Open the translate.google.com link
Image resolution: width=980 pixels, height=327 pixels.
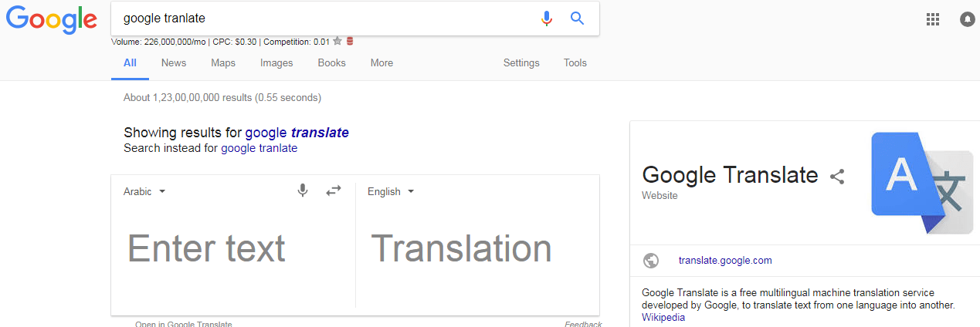click(725, 261)
